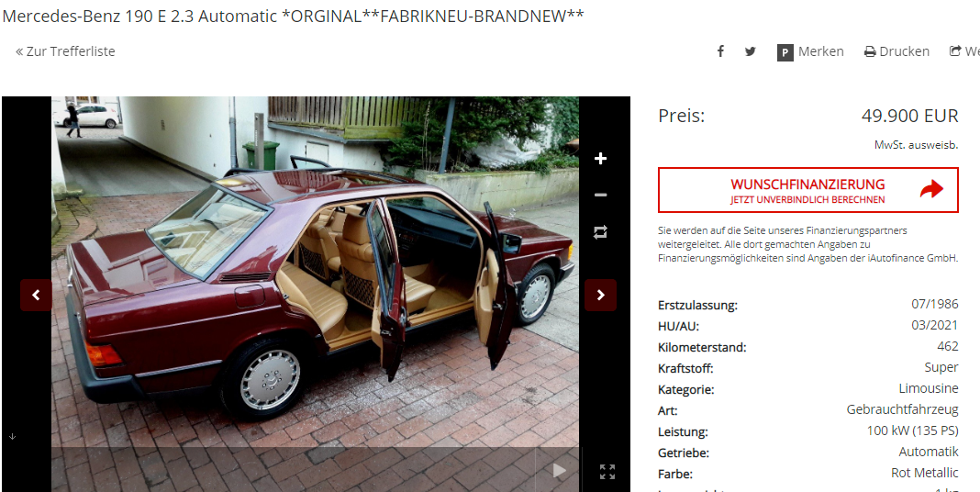Print the listing using Drucken
The width and height of the screenshot is (980, 492).
[896, 51]
